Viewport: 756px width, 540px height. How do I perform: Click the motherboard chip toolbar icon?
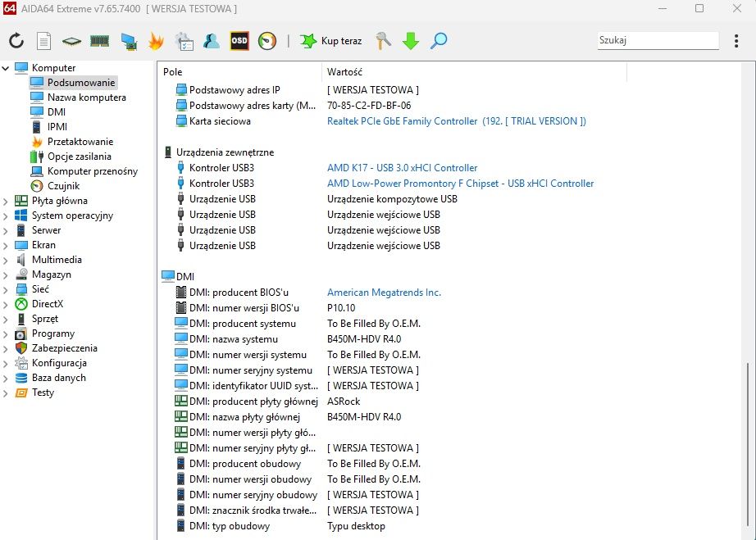[71, 42]
